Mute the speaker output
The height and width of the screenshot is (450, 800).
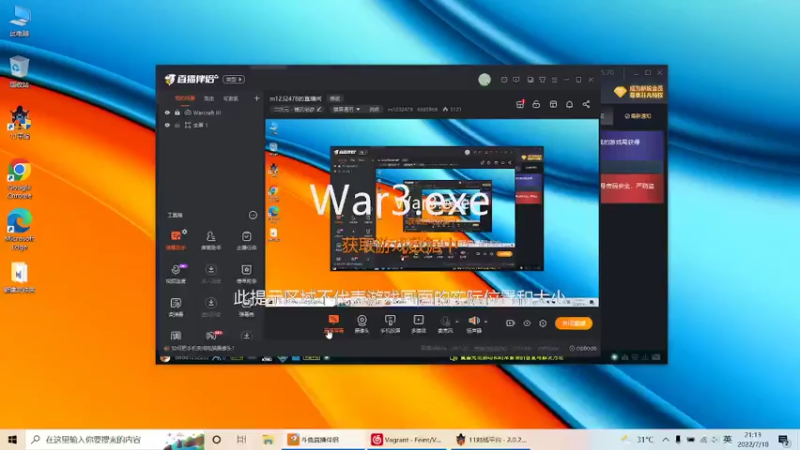tap(474, 323)
